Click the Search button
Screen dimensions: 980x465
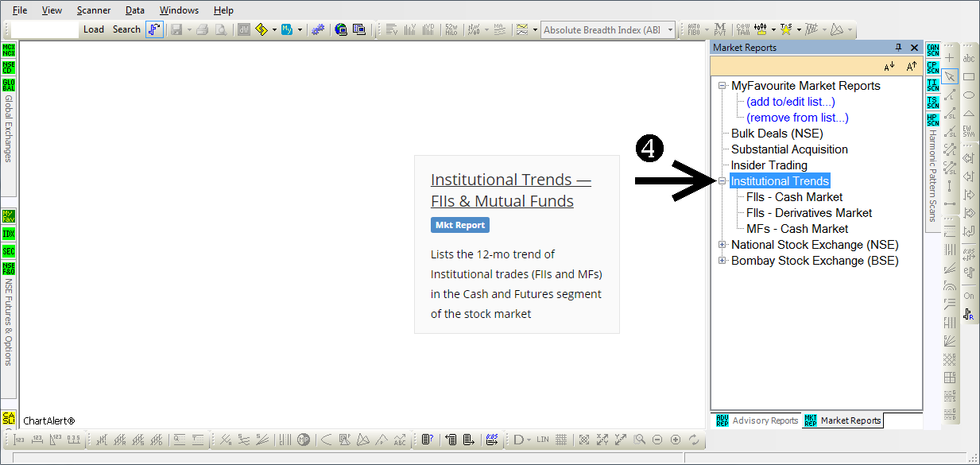pyautogui.click(x=126, y=29)
